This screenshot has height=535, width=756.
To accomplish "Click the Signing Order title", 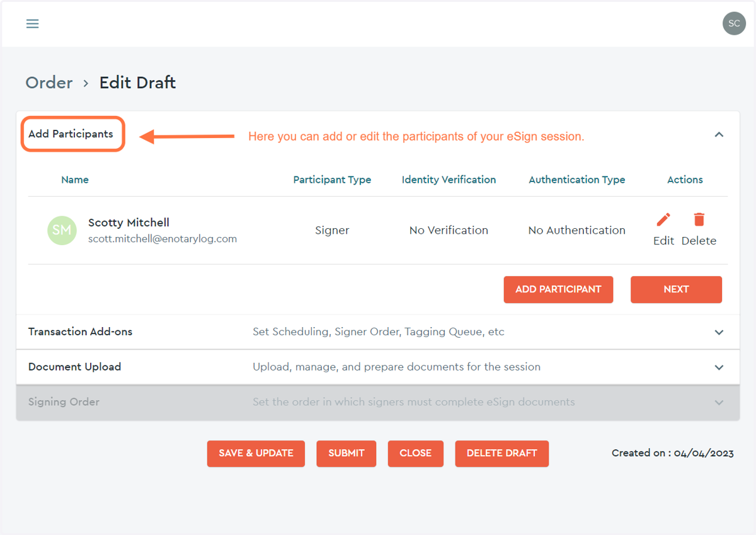I will pyautogui.click(x=64, y=402).
